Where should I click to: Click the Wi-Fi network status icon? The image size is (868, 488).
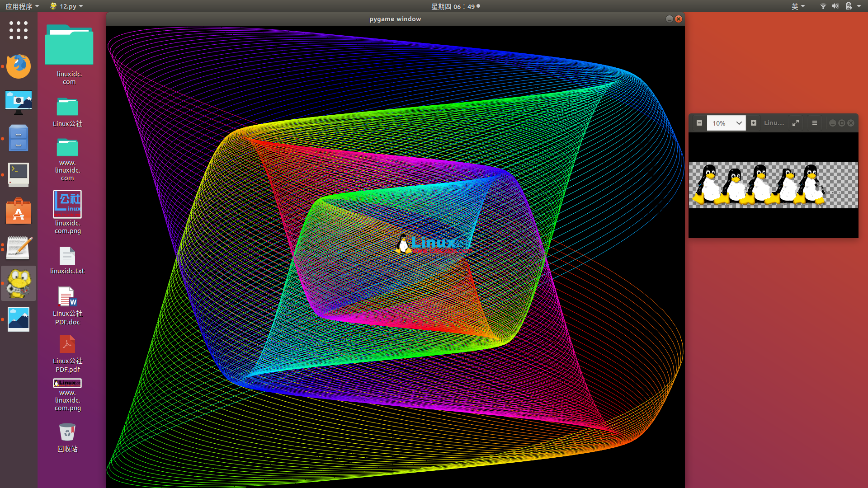click(x=823, y=6)
